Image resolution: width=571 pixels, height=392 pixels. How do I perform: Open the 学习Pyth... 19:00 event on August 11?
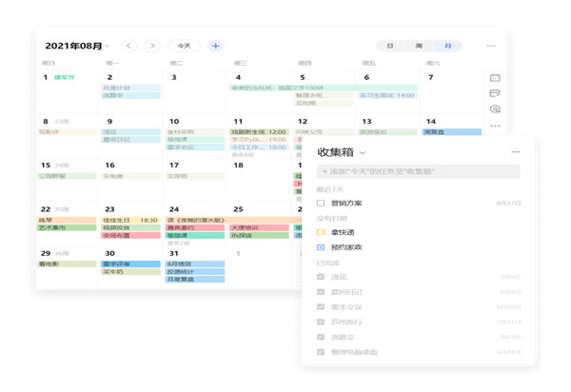[259, 140]
